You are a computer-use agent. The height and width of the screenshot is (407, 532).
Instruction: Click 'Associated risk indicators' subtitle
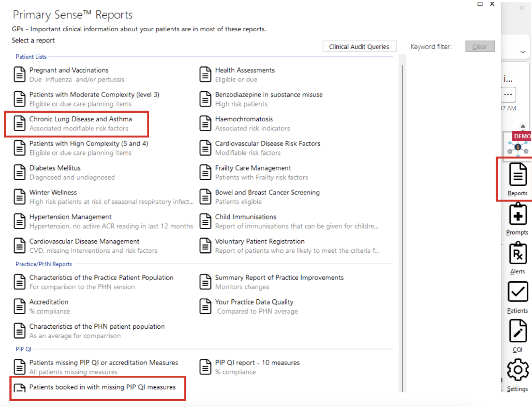[x=252, y=128]
